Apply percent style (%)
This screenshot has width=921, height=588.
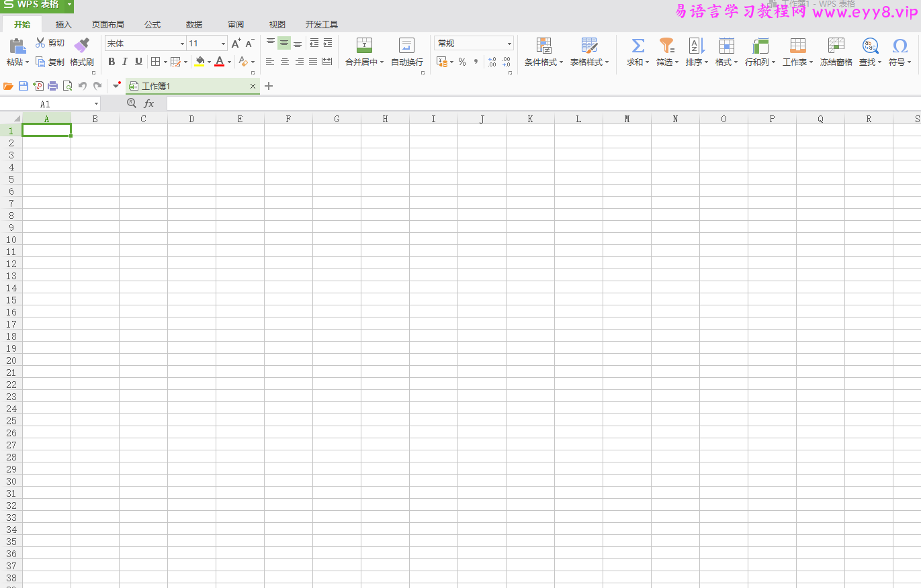pyautogui.click(x=462, y=62)
